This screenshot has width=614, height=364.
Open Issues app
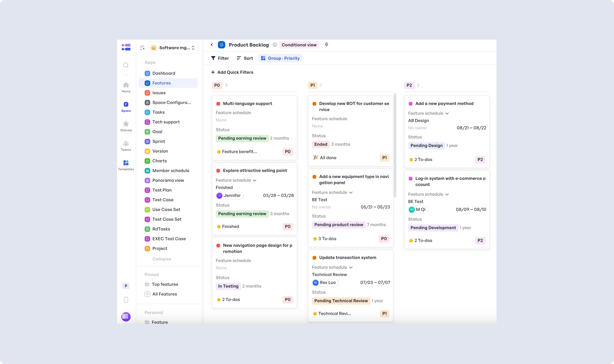tap(168, 93)
